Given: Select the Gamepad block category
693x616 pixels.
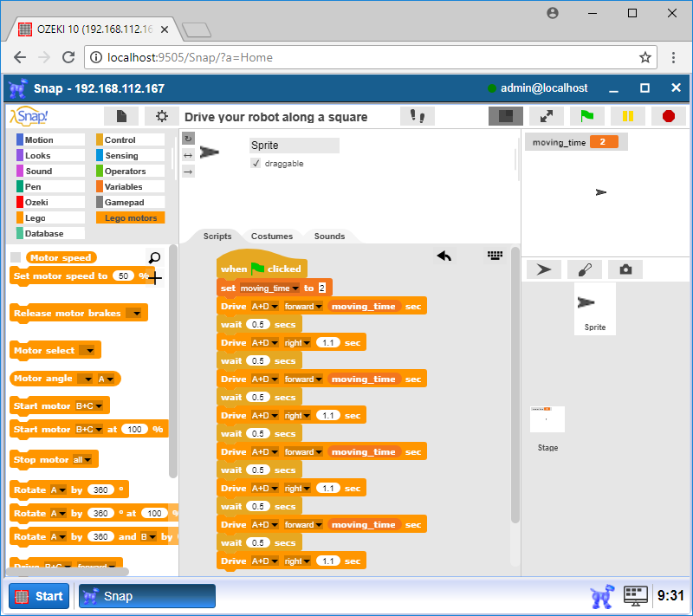Looking at the screenshot, I should click(131, 203).
